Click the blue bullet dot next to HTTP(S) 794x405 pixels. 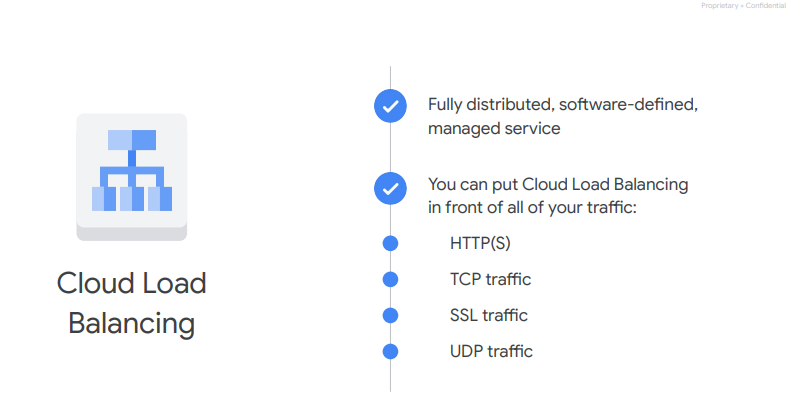[390, 243]
